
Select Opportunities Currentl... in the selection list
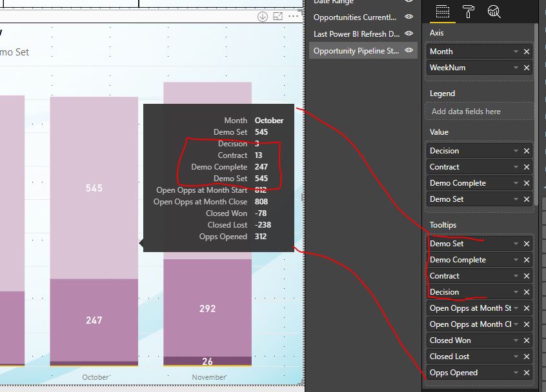point(355,17)
